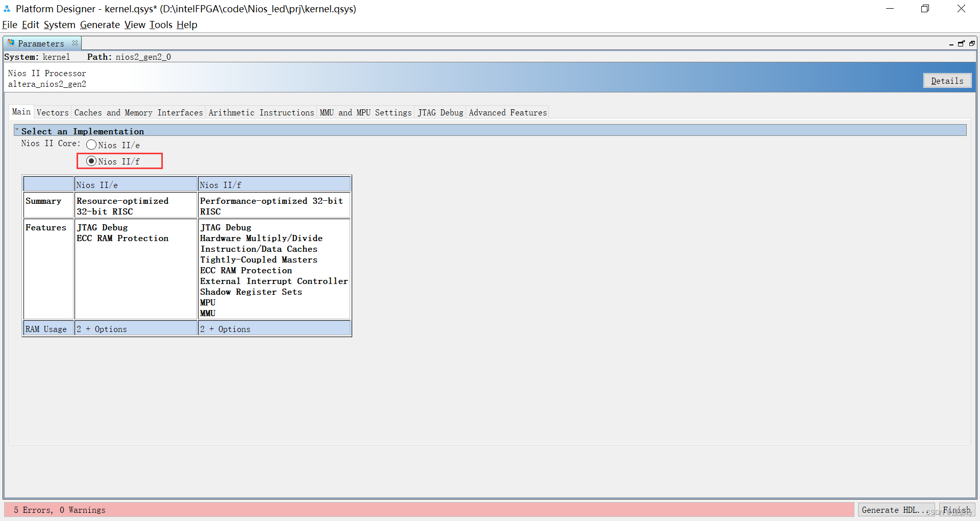The height and width of the screenshot is (521, 980).
Task: Click 'Performance-optimized 32-bit RISC' cell
Action: click(274, 206)
